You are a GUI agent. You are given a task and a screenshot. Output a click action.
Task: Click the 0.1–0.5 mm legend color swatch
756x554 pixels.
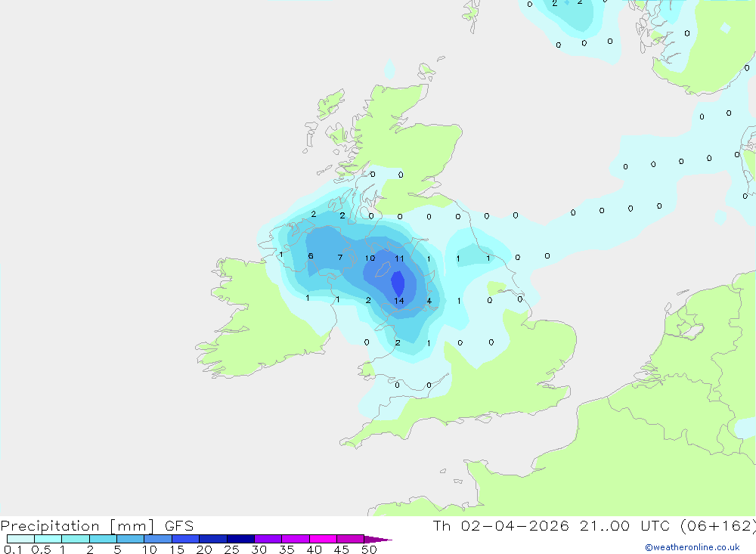click(x=20, y=539)
